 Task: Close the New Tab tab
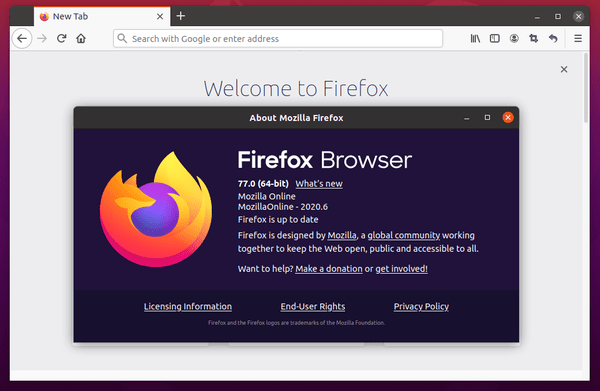coord(160,16)
